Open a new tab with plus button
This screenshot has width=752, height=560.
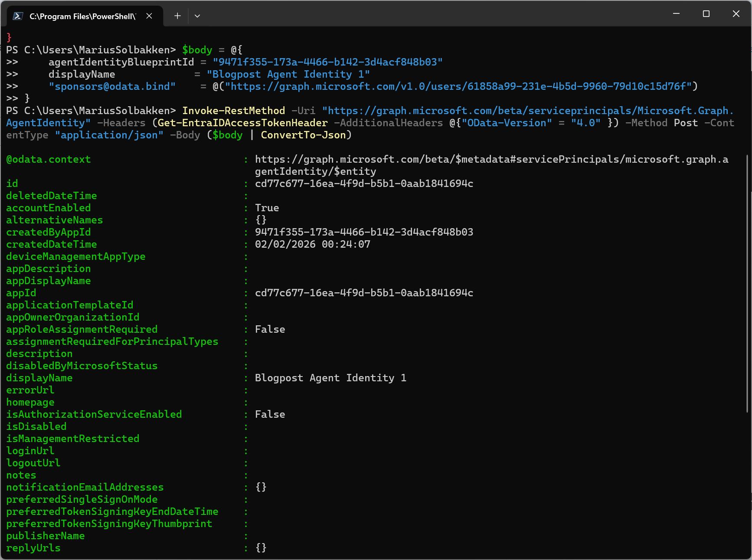tap(177, 16)
